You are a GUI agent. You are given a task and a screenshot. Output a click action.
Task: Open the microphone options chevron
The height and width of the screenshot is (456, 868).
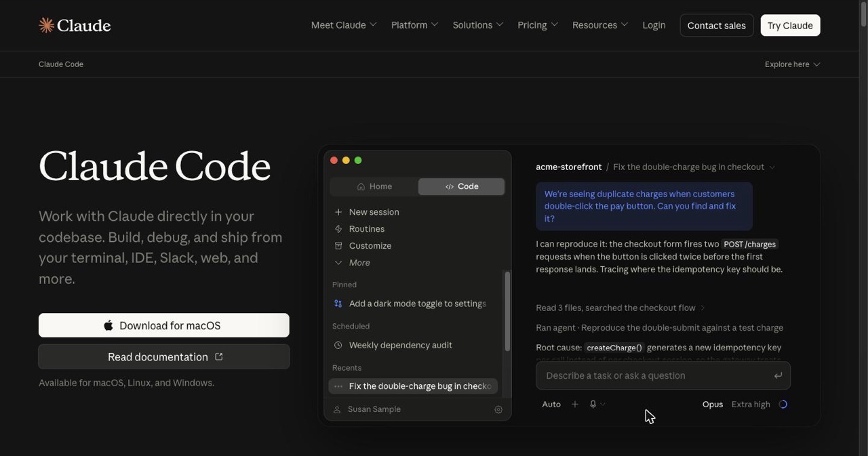tap(603, 405)
